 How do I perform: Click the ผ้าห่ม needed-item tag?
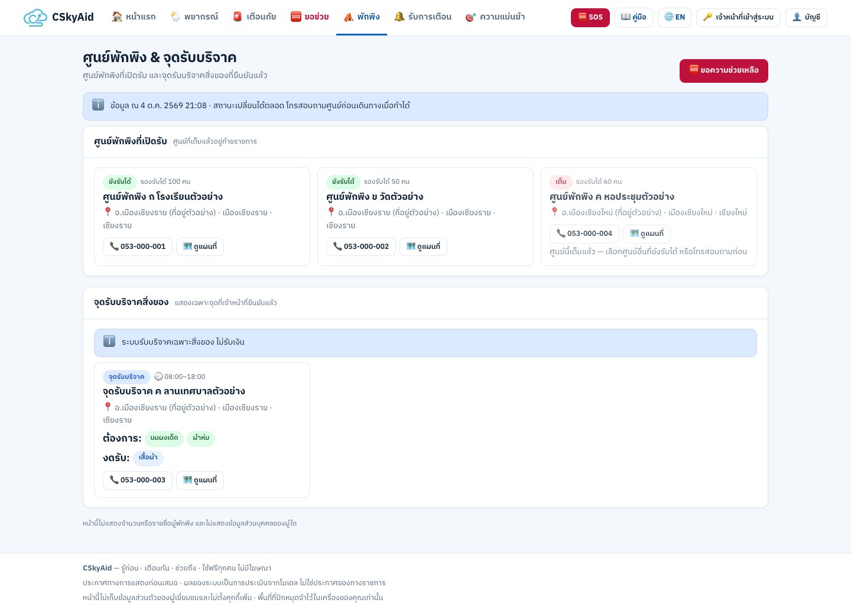pyautogui.click(x=201, y=438)
